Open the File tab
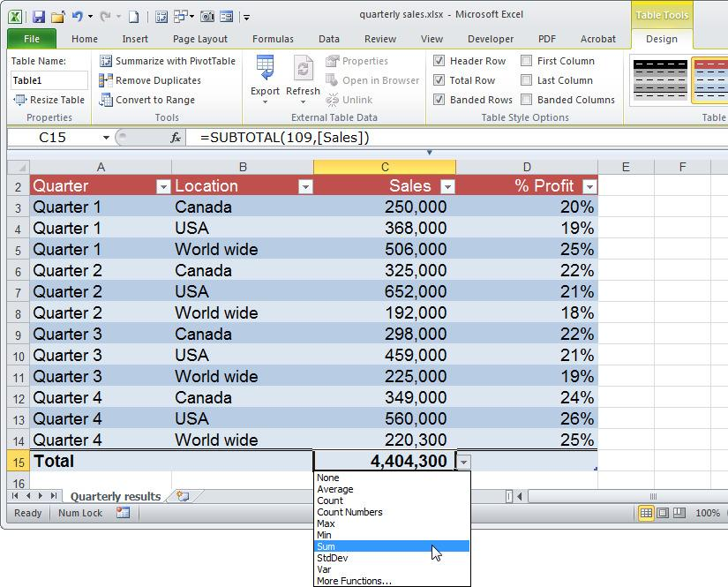This screenshot has height=587, width=728. tap(32, 39)
